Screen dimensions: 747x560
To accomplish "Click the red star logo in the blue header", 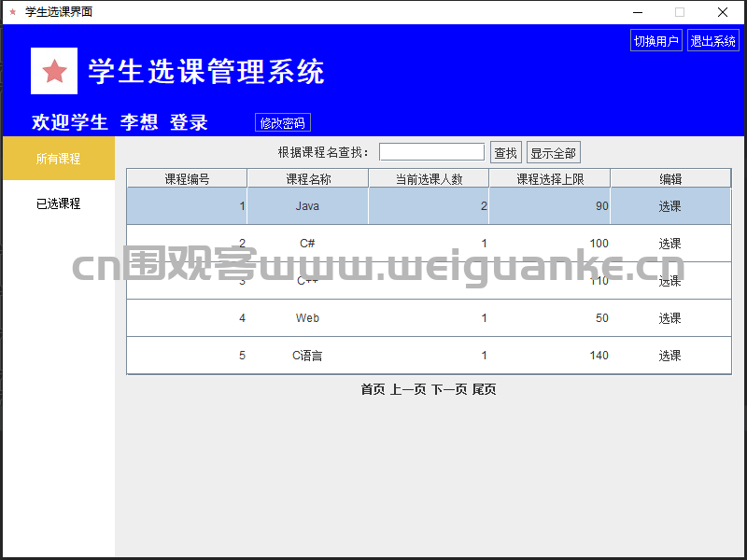I will (54, 71).
